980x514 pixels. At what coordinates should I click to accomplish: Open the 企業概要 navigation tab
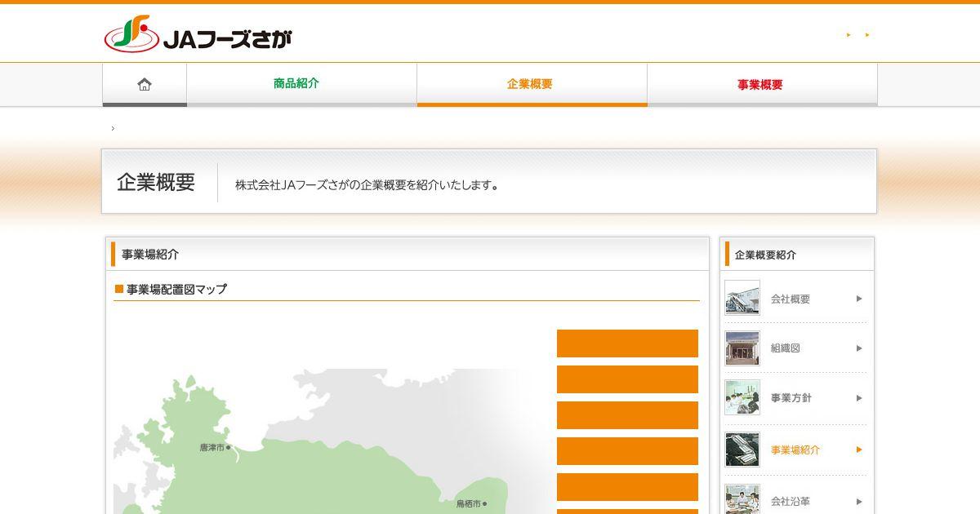(x=532, y=84)
